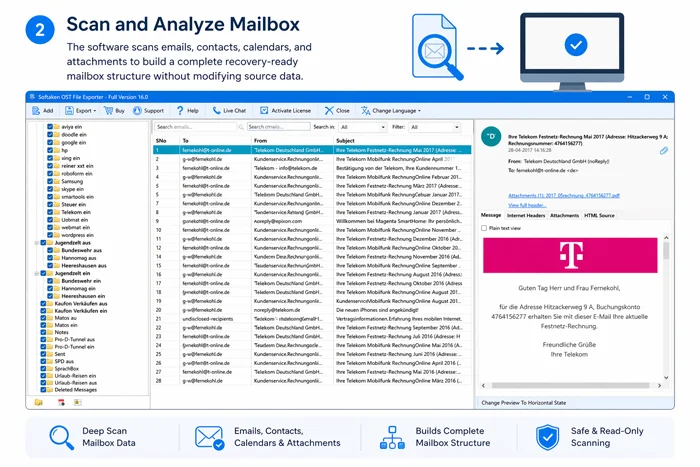700x467 pixels.
Task: Click the SNo column header
Action: [166, 140]
